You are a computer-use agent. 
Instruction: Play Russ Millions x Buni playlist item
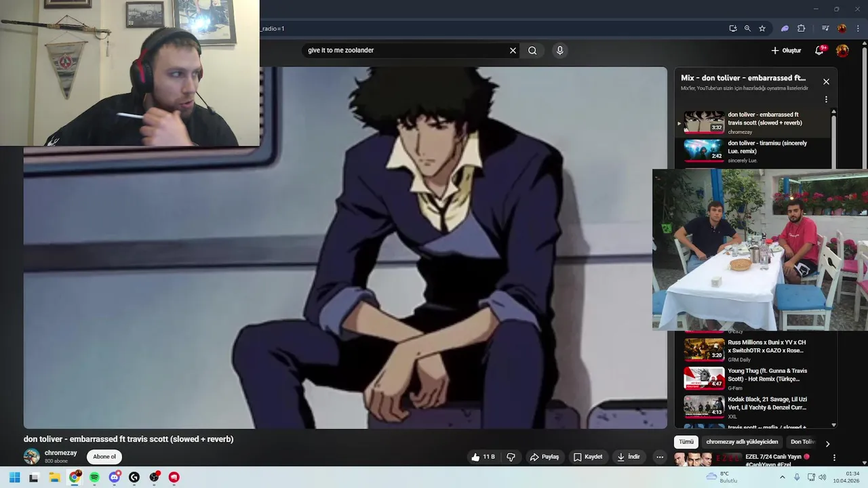753,350
